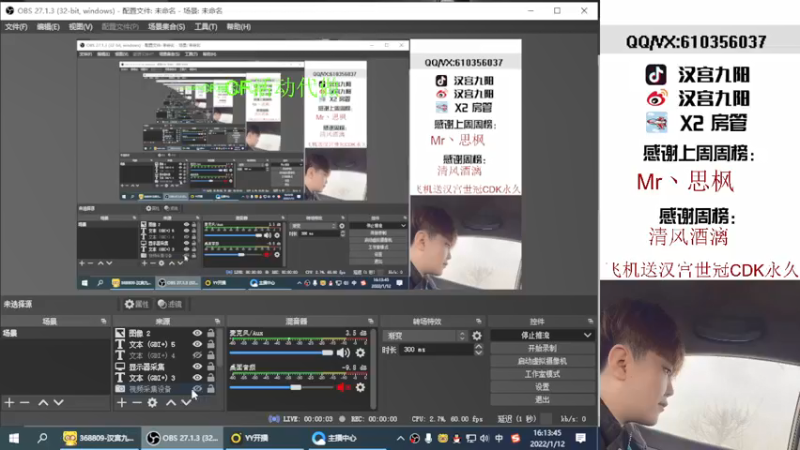800x450 pixels.
Task: Open the 场景集合(S) menu
Action: pos(166,27)
